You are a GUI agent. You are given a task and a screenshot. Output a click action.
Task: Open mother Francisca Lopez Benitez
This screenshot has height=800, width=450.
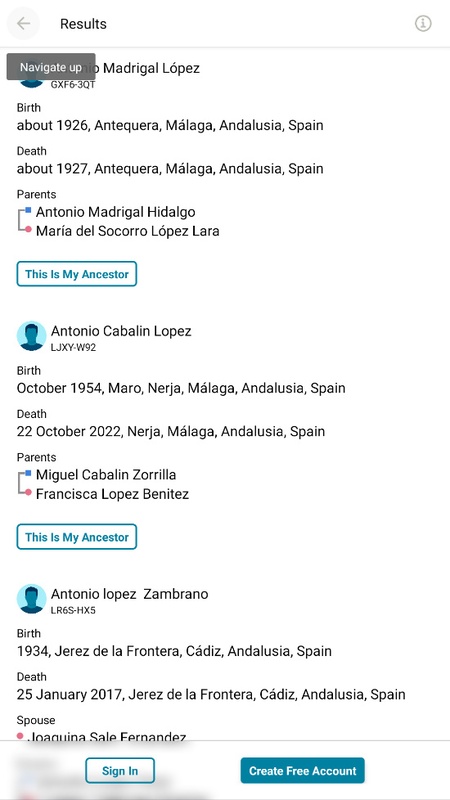point(112,494)
